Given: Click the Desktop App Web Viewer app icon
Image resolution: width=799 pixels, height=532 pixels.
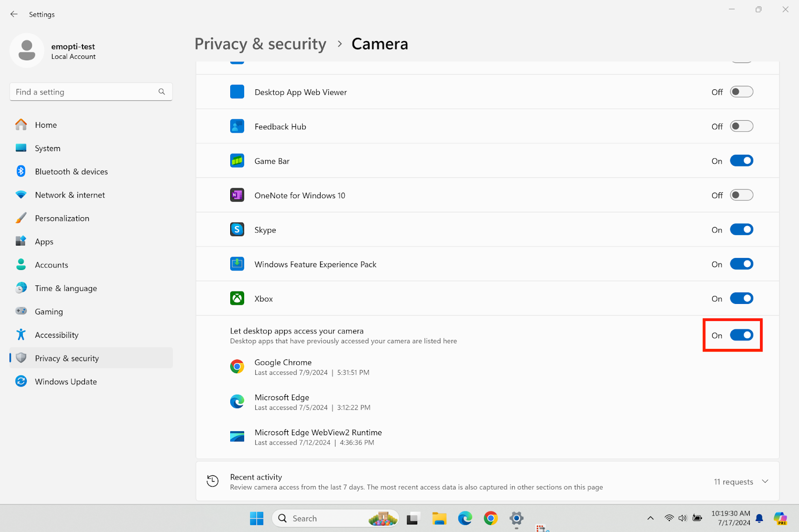Looking at the screenshot, I should click(x=237, y=92).
